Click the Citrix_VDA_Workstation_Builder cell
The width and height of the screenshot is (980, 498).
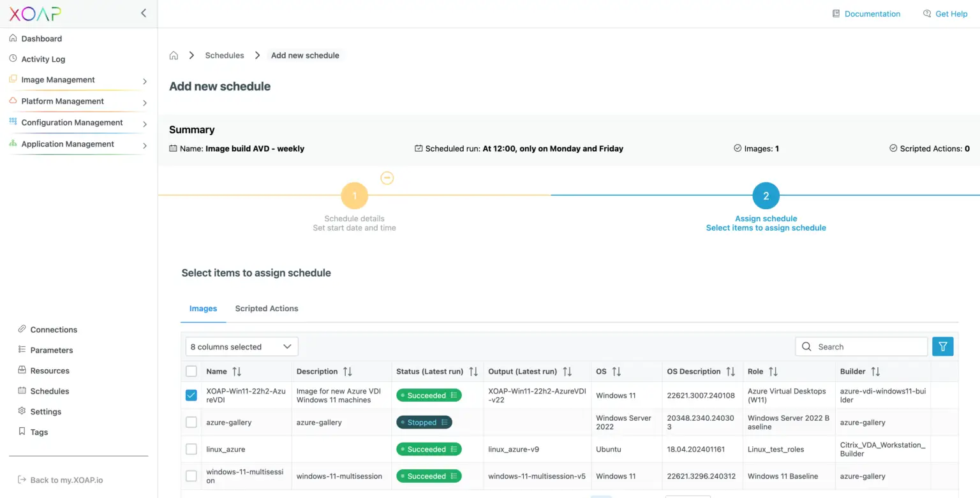882,449
